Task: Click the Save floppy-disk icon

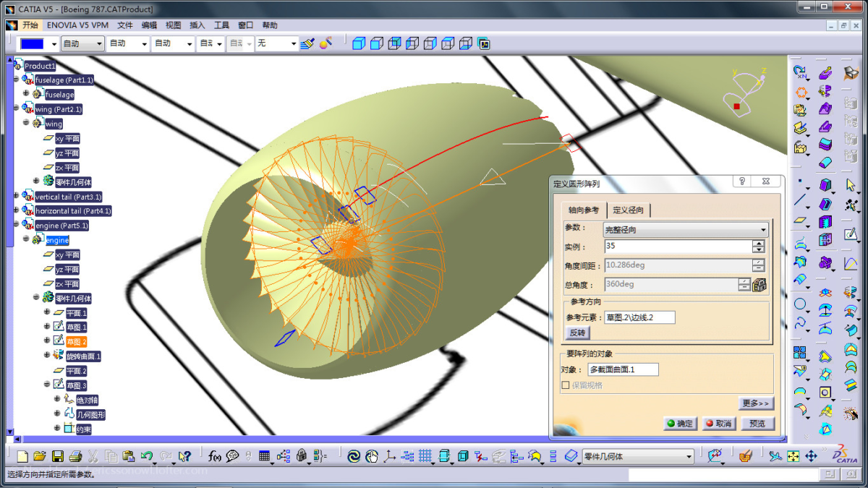Action: [58, 456]
